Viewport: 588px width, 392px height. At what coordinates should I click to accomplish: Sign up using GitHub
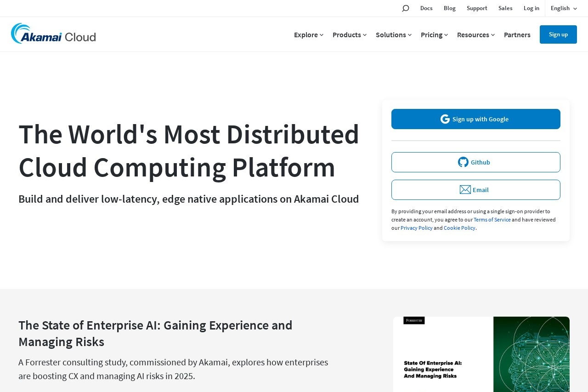click(476, 162)
